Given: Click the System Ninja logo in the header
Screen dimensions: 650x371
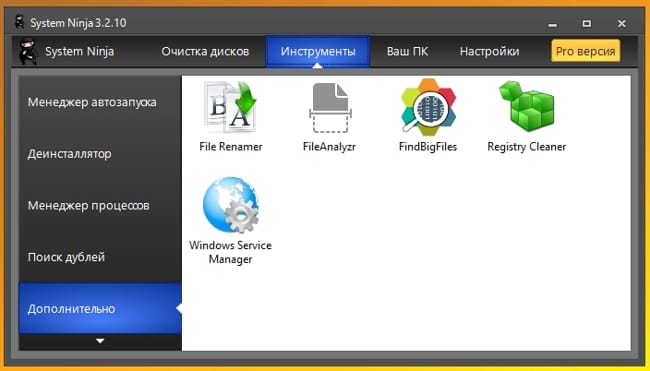Looking at the screenshot, I should (x=29, y=51).
